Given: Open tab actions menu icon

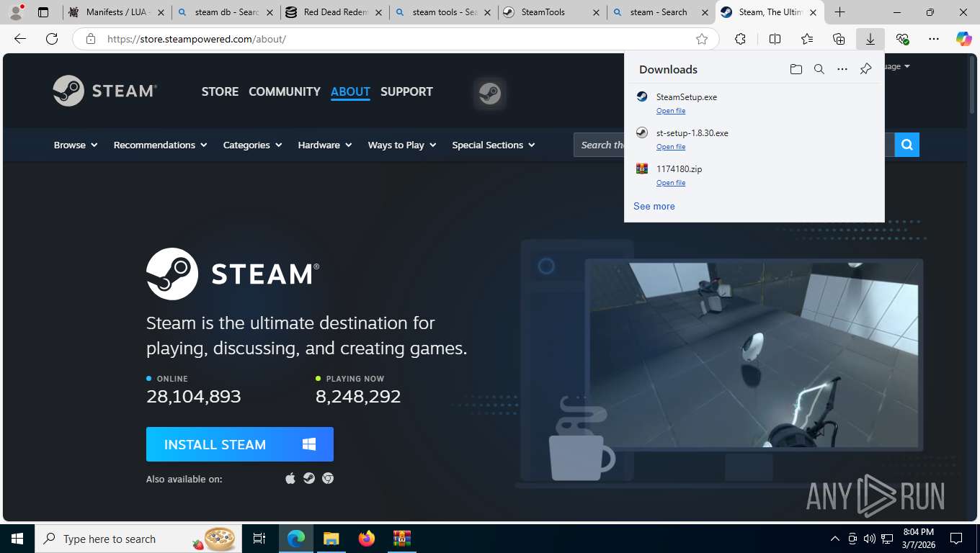Looking at the screenshot, I should tap(43, 12).
